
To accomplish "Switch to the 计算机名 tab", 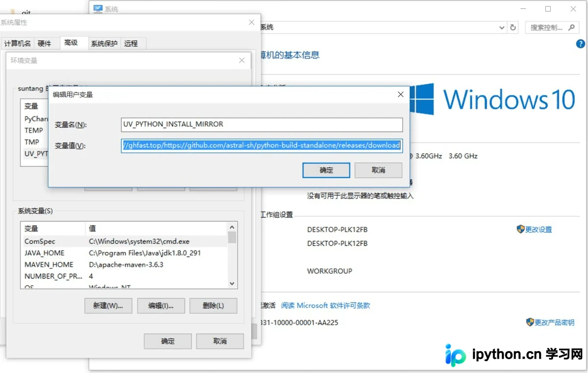I will click(17, 44).
